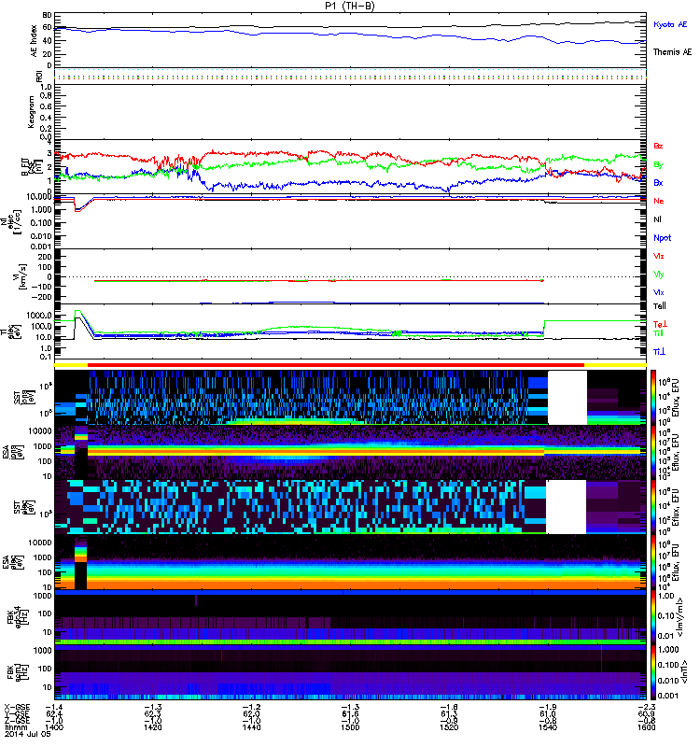Click the red Bz legend label
700x747 pixels.
[658, 146]
